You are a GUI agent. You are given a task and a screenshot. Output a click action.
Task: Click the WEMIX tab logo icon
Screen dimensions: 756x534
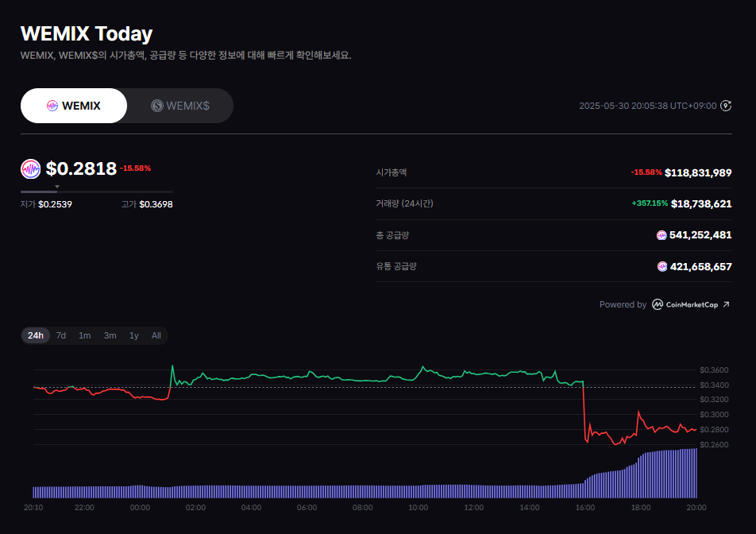click(x=52, y=106)
